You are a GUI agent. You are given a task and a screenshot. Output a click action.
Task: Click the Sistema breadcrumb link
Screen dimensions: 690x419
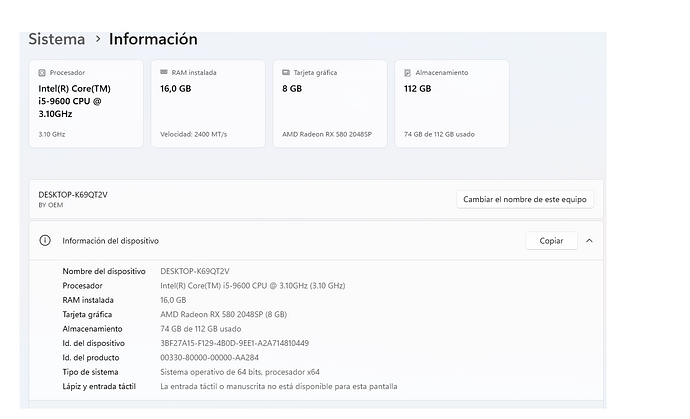tap(57, 39)
